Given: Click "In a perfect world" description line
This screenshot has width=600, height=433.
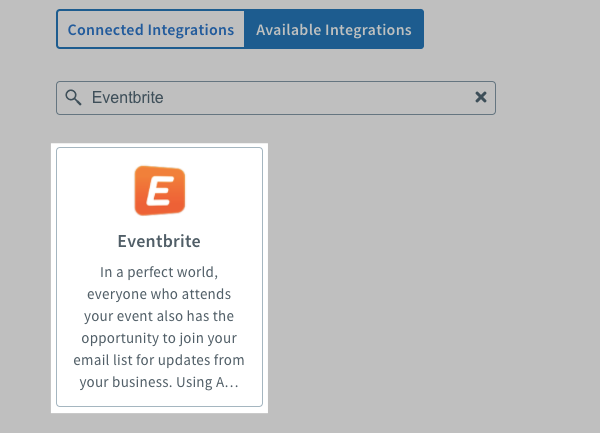Looking at the screenshot, I should [160, 271].
